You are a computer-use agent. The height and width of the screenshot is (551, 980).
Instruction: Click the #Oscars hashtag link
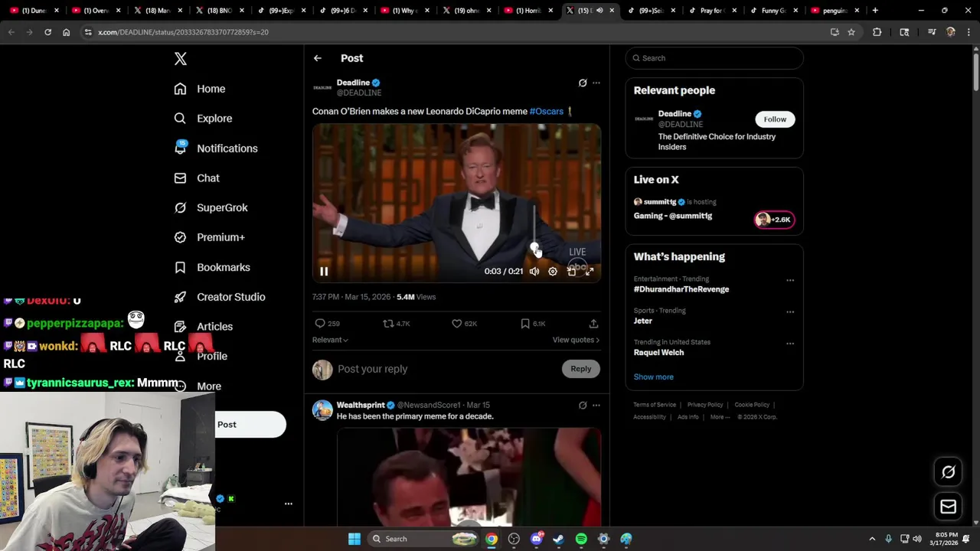coord(546,111)
